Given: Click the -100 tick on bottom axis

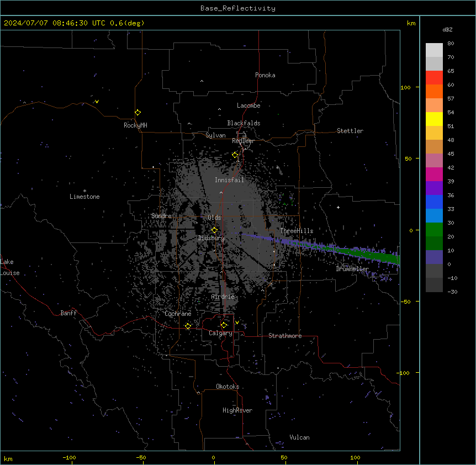Looking at the screenshot, I should click(69, 457).
